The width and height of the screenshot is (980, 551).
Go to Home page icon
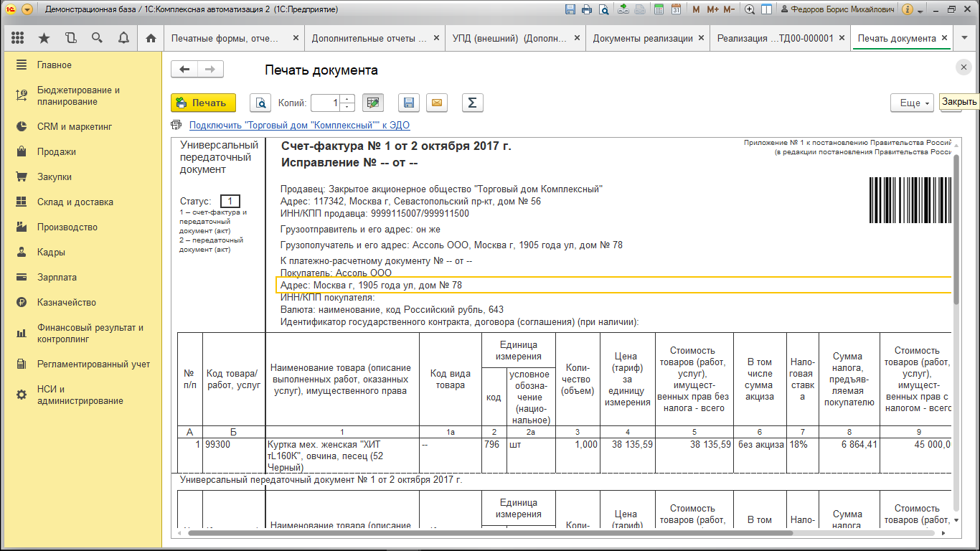151,38
